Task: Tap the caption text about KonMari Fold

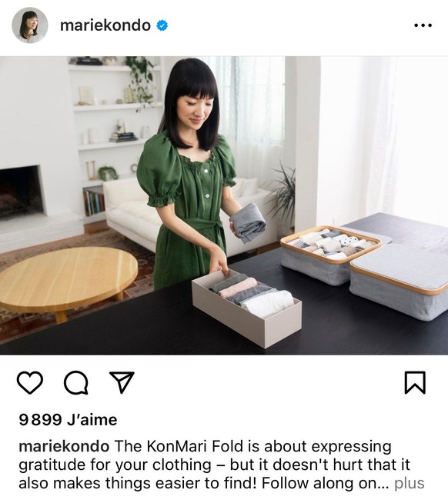Action: pos(222,465)
